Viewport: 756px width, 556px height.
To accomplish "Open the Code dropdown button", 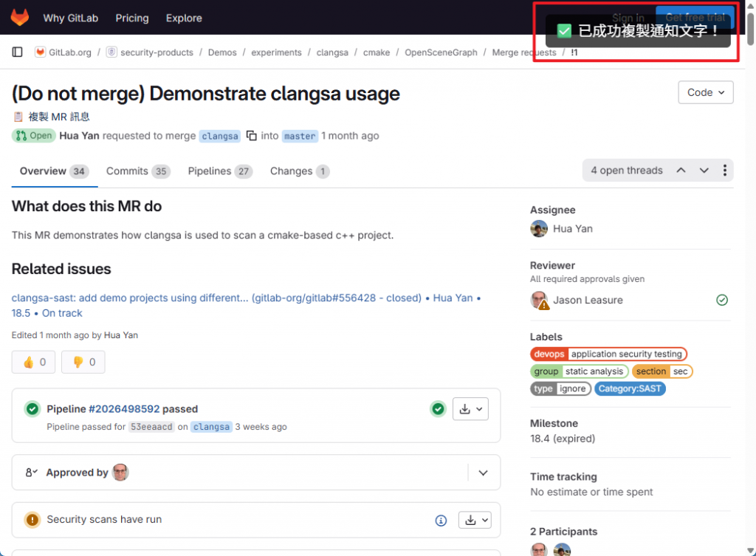I will click(706, 92).
